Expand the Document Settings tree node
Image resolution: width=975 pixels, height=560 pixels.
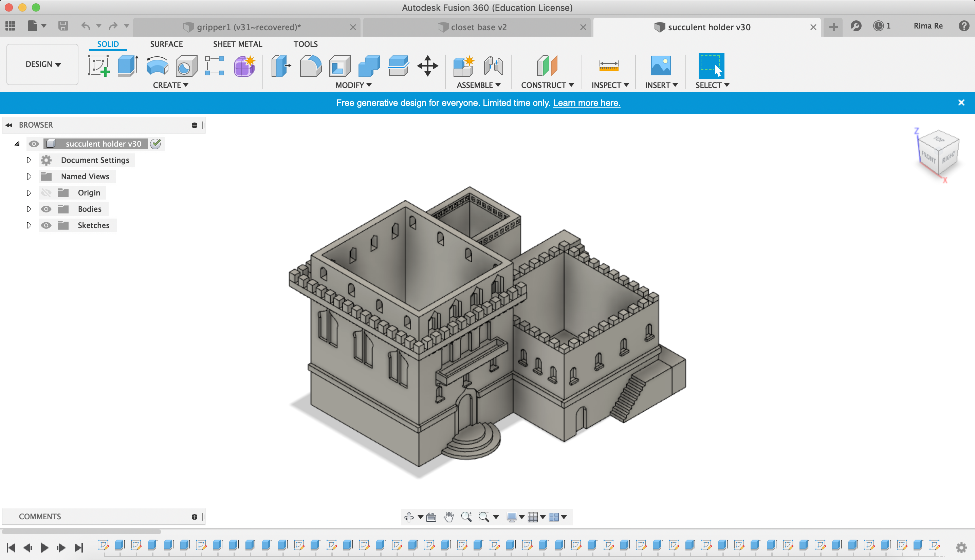(x=29, y=160)
